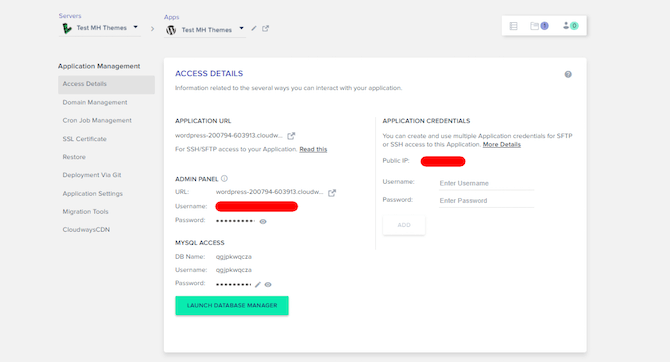670x362 pixels.
Task: Edit the MySQL password with pencil icon
Action: tap(258, 285)
